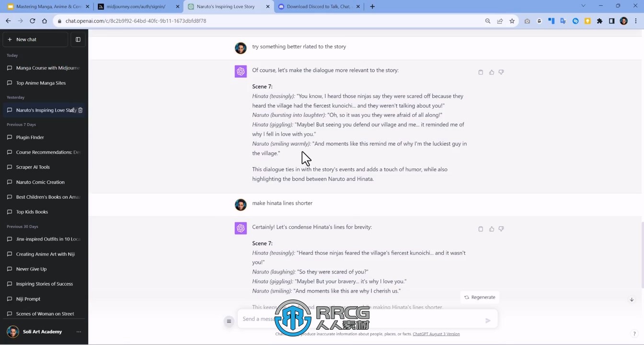Image resolution: width=644 pixels, height=345 pixels.
Task: Bookmark this page with star
Action: (512, 21)
